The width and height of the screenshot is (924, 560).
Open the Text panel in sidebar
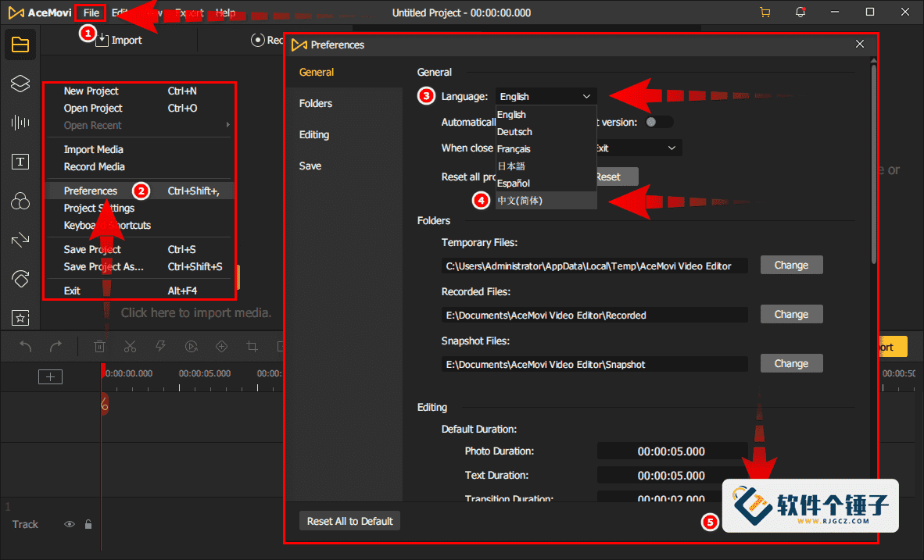click(20, 162)
